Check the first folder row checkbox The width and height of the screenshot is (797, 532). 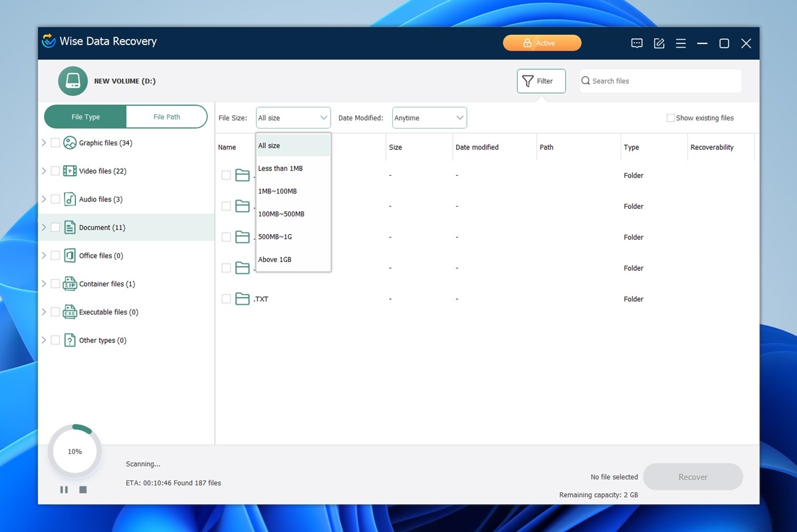(226, 175)
